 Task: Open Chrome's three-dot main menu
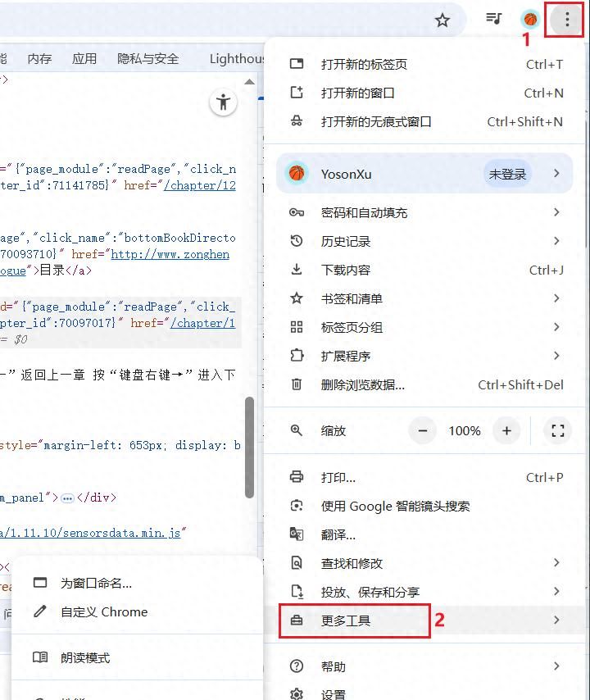pos(567,19)
